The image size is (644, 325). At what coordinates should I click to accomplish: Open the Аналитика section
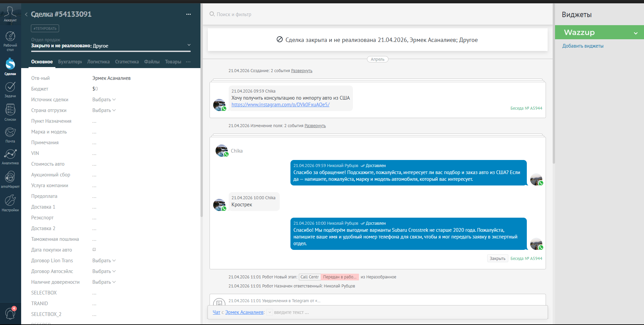point(10,157)
